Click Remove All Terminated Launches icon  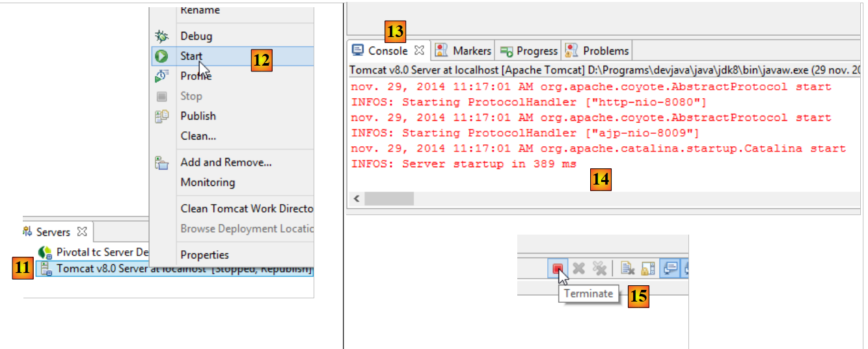[599, 268]
